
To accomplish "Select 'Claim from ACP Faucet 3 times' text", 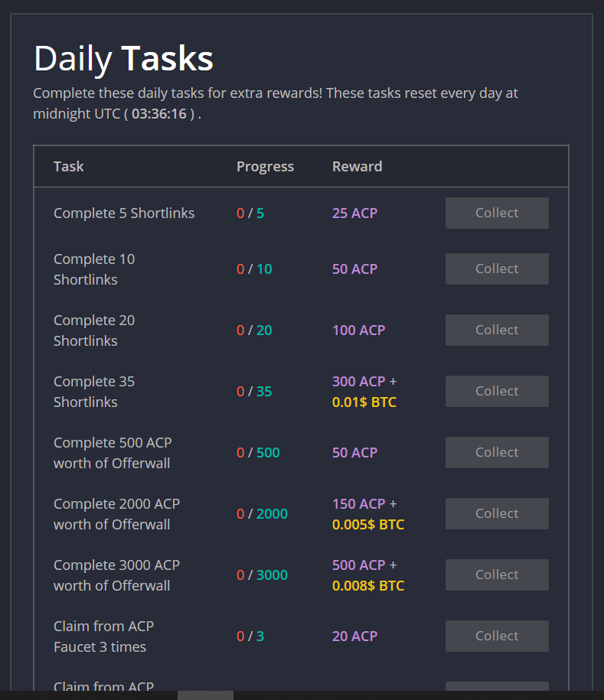I will click(x=103, y=637).
